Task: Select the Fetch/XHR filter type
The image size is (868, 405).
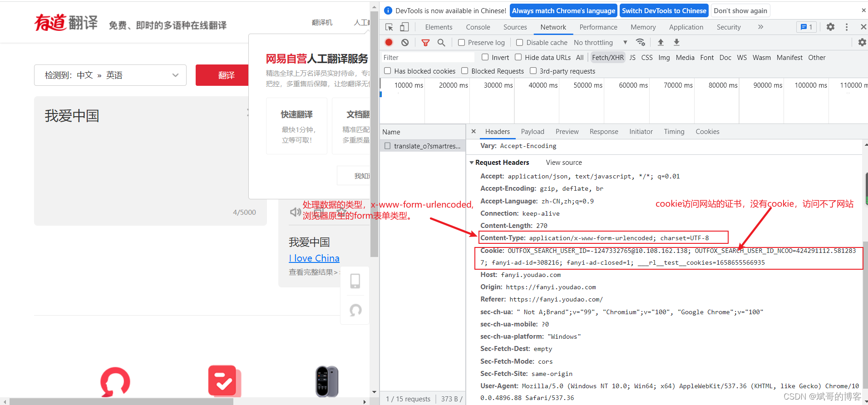Action: [608, 58]
